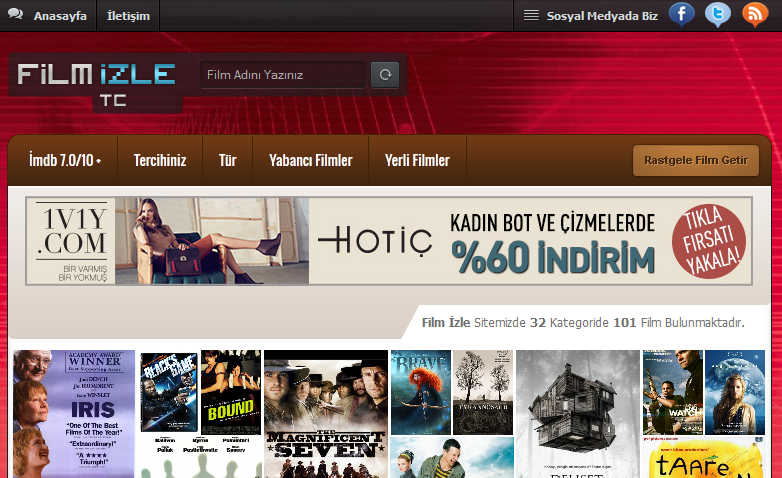Open the Bound movie poster
The height and width of the screenshot is (478, 782).
[231, 392]
